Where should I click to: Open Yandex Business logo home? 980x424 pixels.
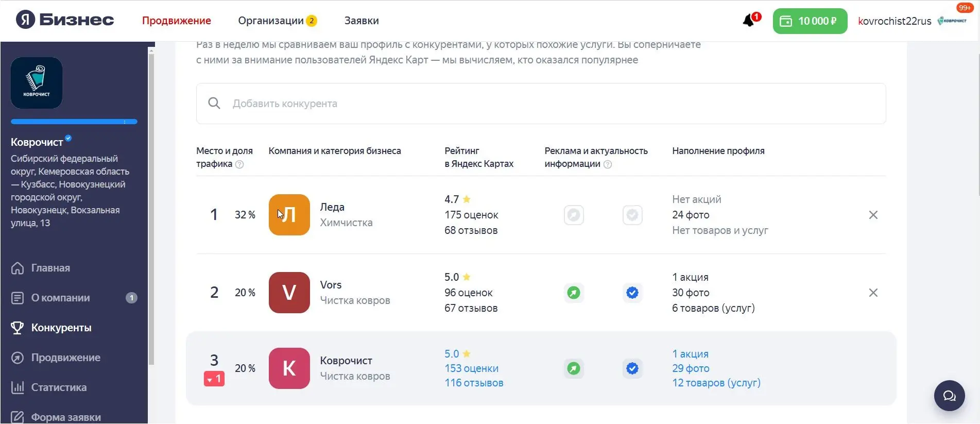tap(65, 20)
